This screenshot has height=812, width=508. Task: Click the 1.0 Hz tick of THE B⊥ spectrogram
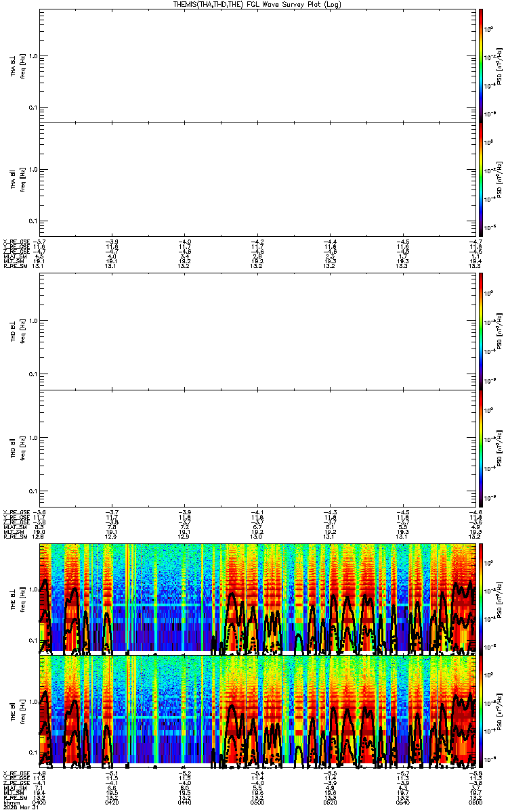(x=33, y=589)
